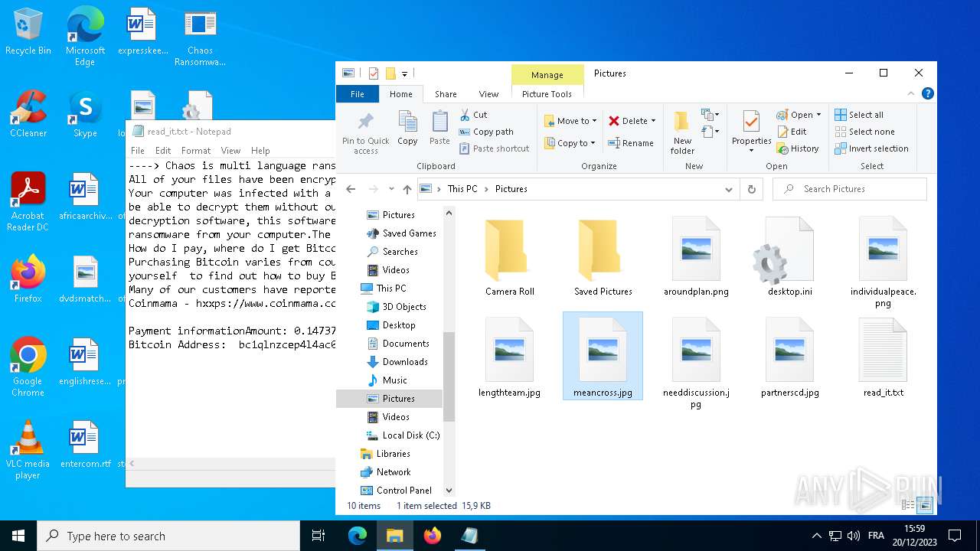The width and height of the screenshot is (980, 551).
Task: Click Notepad's horizontal scrollbar left arrow
Action: pyautogui.click(x=131, y=464)
